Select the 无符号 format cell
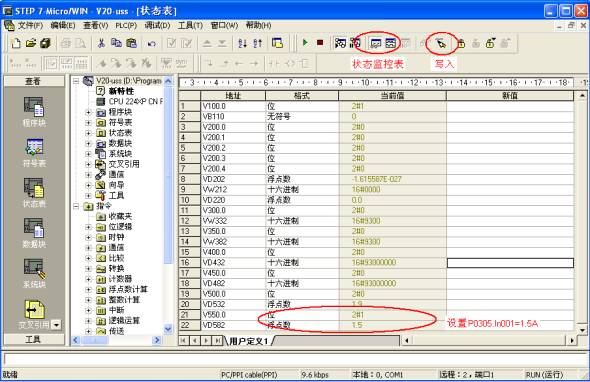The width and height of the screenshot is (590, 382). [x=302, y=117]
